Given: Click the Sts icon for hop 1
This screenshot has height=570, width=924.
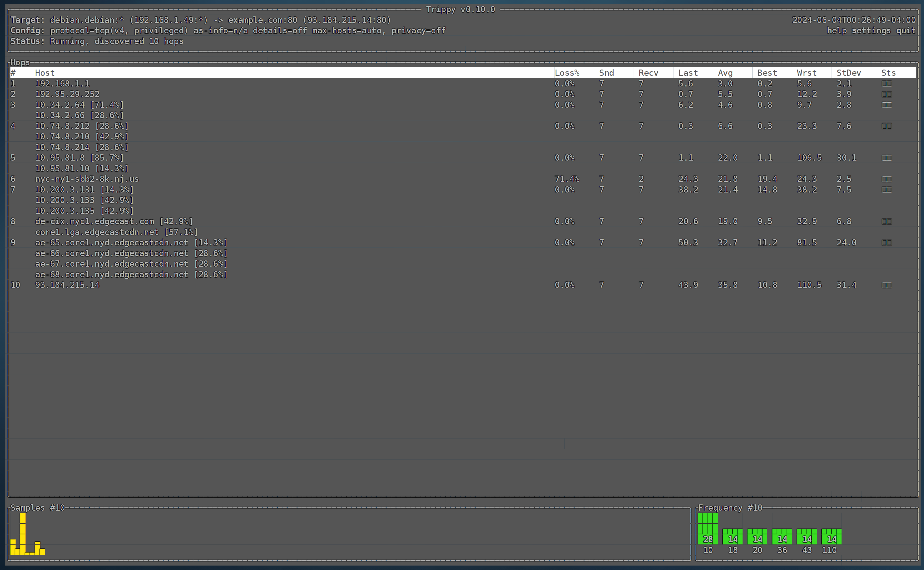Looking at the screenshot, I should (886, 83).
